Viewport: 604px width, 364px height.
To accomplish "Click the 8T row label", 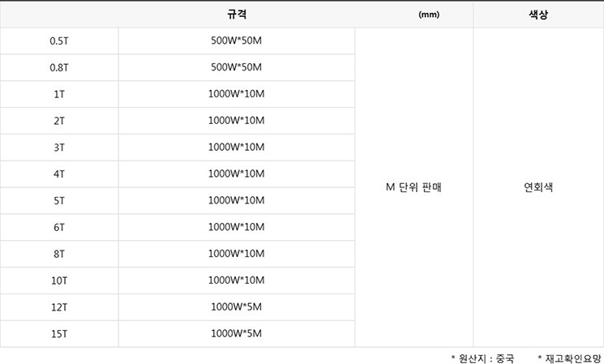I will (59, 254).
